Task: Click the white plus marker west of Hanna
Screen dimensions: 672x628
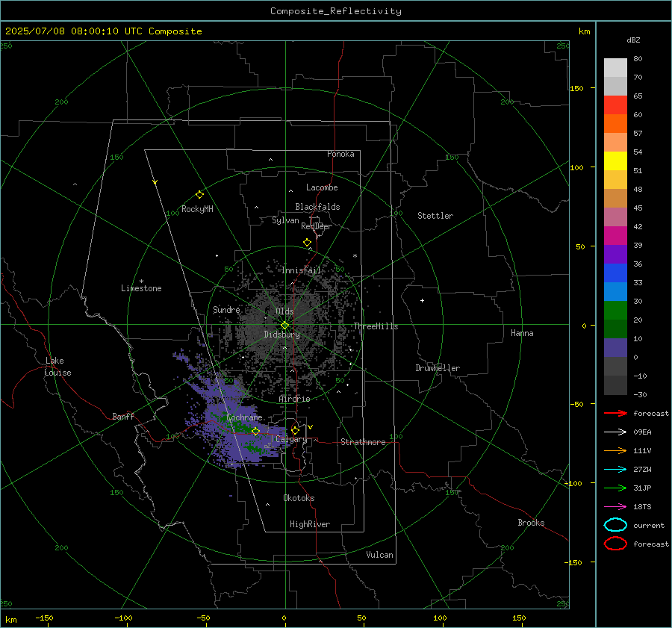Action: click(422, 300)
